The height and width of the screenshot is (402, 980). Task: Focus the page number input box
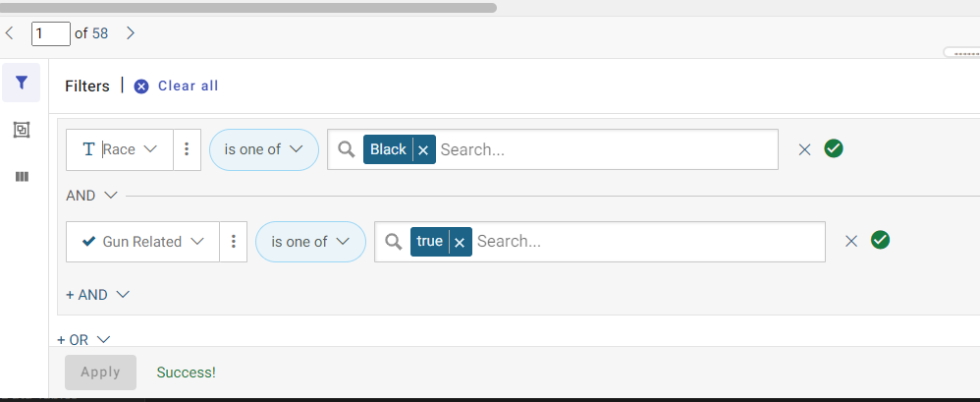51,33
